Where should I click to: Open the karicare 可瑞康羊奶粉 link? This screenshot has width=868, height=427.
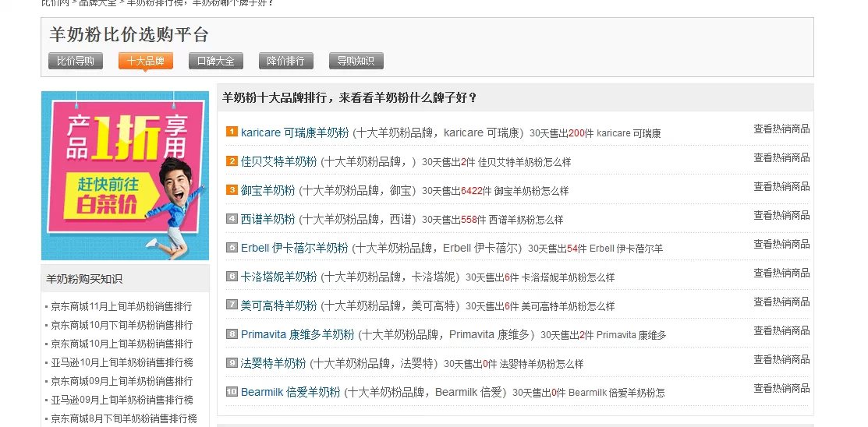[295, 132]
